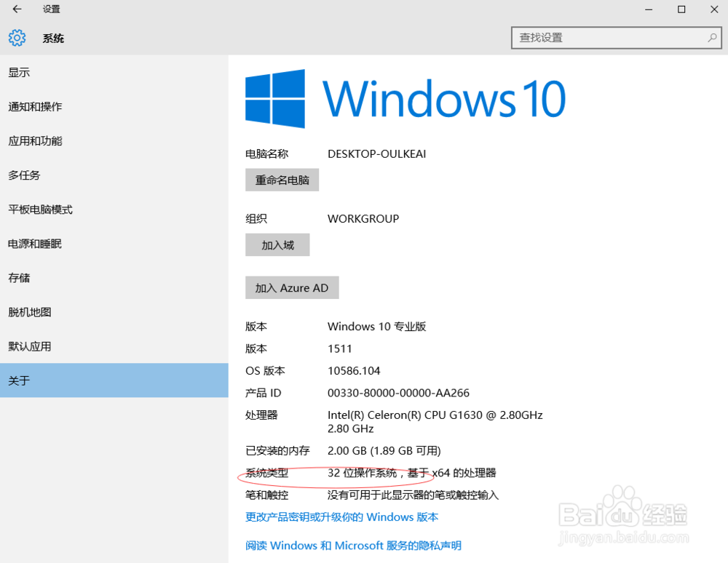Click the 系统 header title
This screenshot has height=563, width=728.
coord(53,38)
